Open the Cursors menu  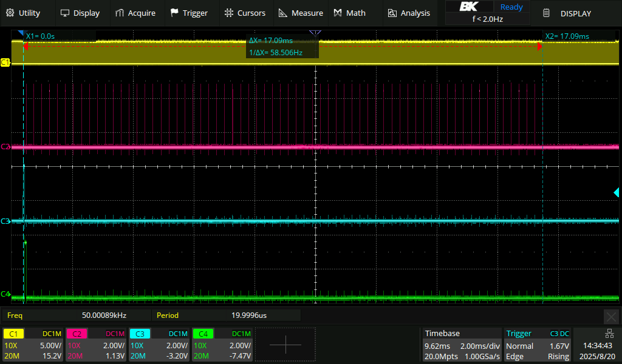point(245,13)
